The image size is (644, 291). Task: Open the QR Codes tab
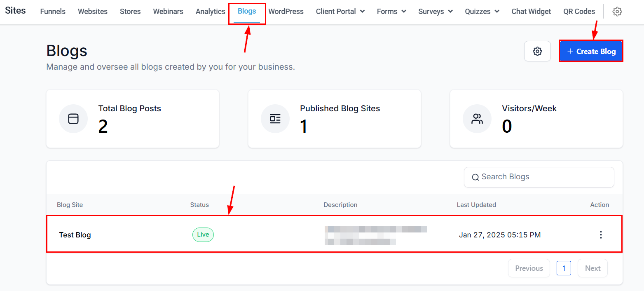579,12
